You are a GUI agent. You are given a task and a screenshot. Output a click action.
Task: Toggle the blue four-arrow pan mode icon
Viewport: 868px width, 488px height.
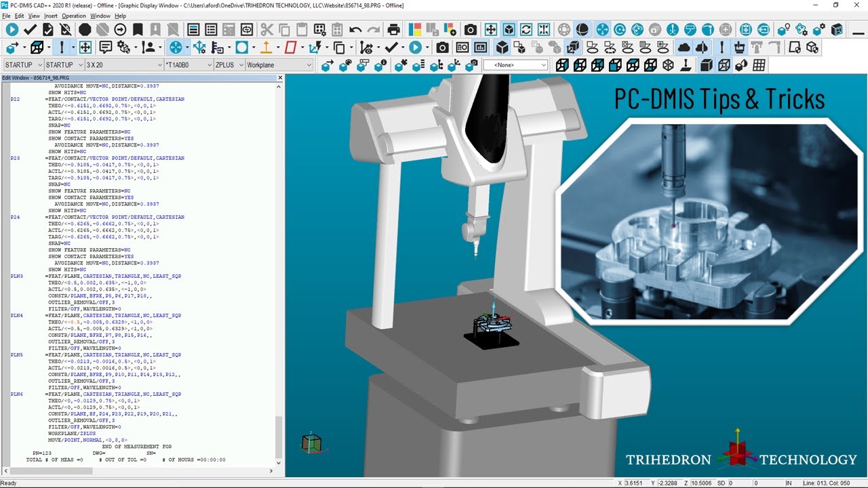[602, 30]
